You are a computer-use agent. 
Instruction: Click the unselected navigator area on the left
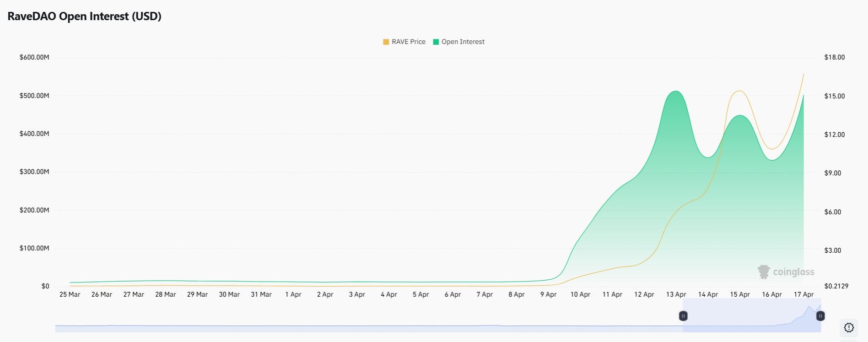tap(366, 326)
